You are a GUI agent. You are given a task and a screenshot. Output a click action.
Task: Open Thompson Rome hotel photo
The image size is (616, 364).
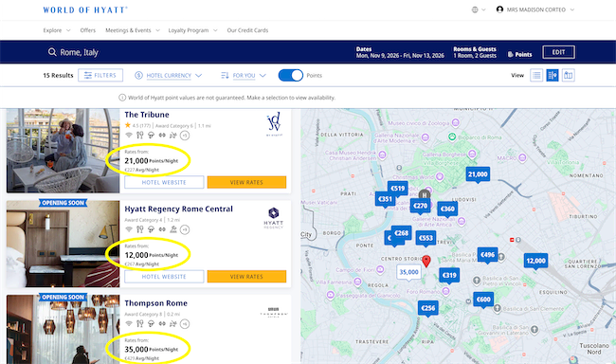point(63,330)
